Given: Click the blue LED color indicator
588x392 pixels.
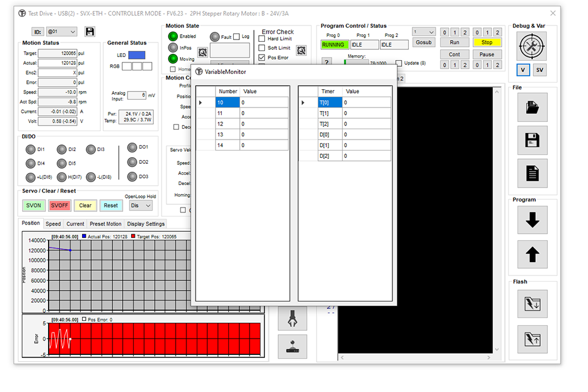Looking at the screenshot, I should (137, 55).
